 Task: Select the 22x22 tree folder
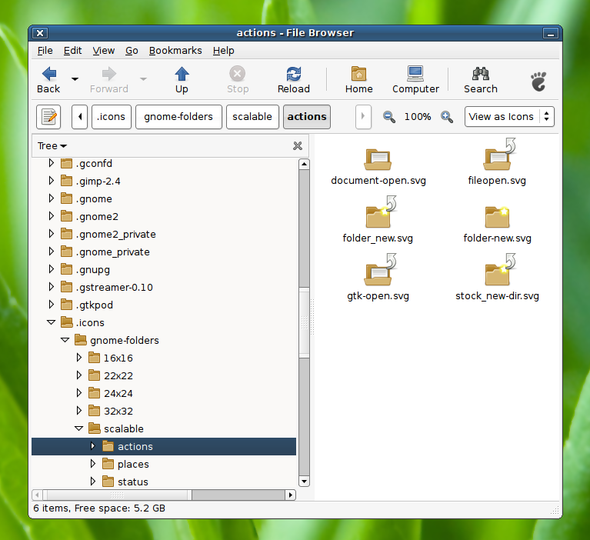point(118,376)
